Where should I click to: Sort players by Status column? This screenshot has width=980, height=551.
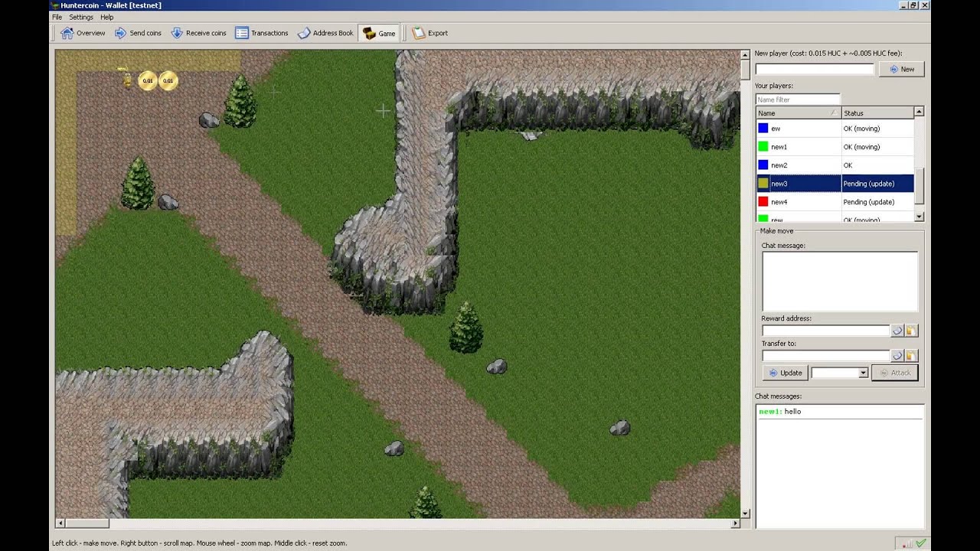click(877, 113)
